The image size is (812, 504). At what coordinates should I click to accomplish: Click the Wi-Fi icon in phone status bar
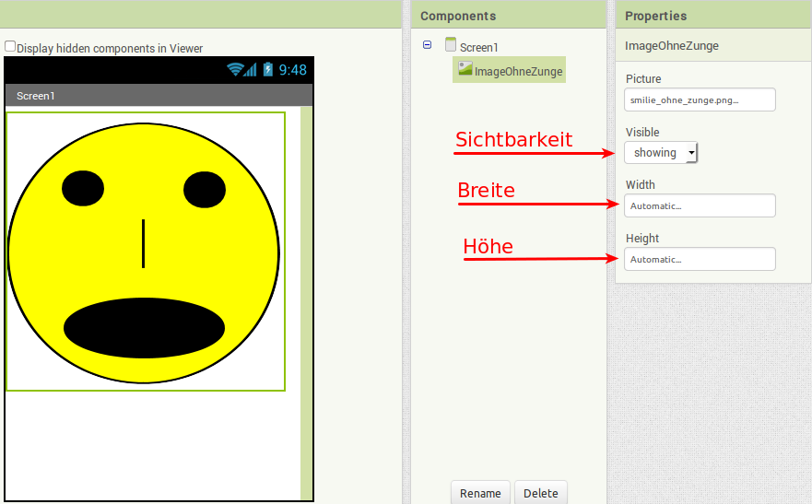coord(235,70)
